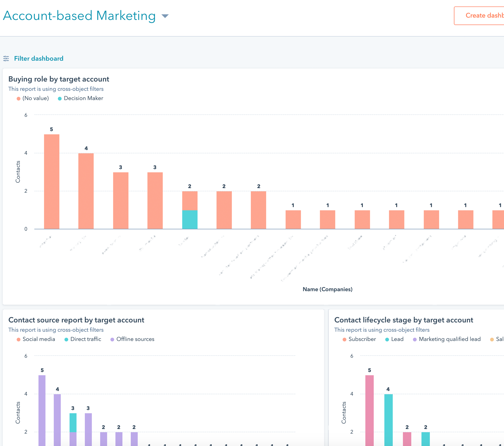Viewport: 504px width, 446px height.
Task: Open Contact source report by target account title
Action: click(76, 320)
